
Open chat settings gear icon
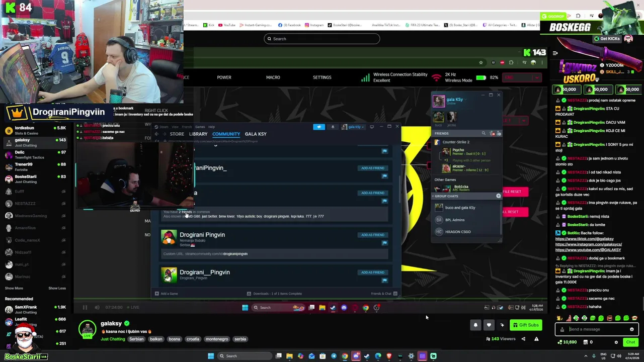click(616, 342)
